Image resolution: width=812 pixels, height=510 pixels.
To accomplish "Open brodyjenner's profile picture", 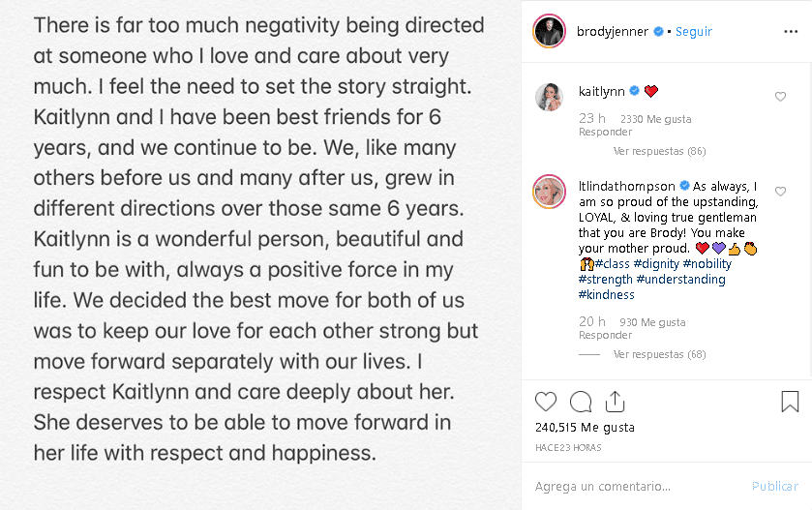I will pyautogui.click(x=549, y=31).
